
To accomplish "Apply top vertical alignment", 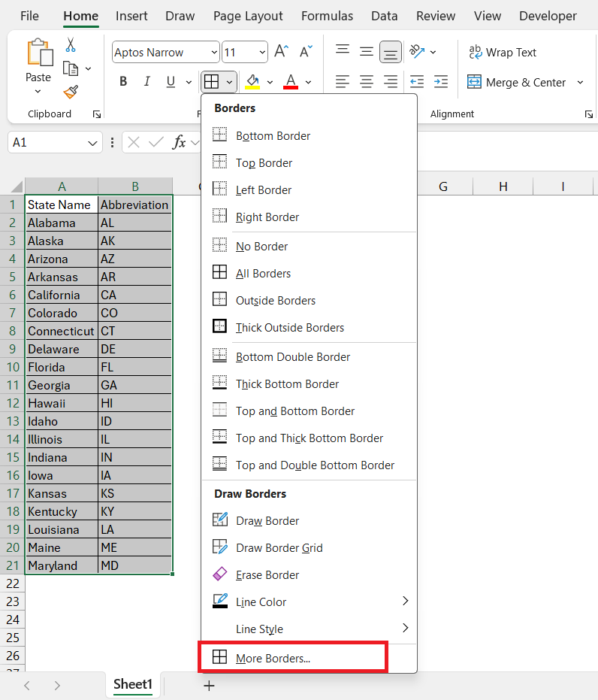I will point(343,50).
